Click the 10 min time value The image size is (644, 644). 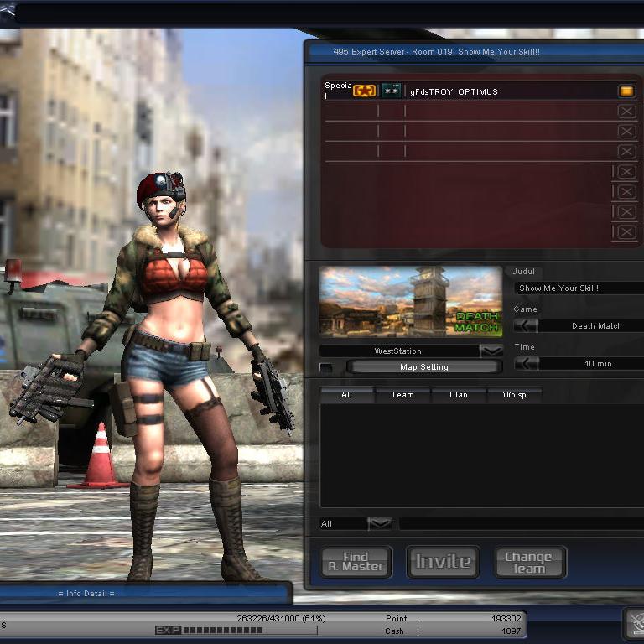pyautogui.click(x=598, y=363)
